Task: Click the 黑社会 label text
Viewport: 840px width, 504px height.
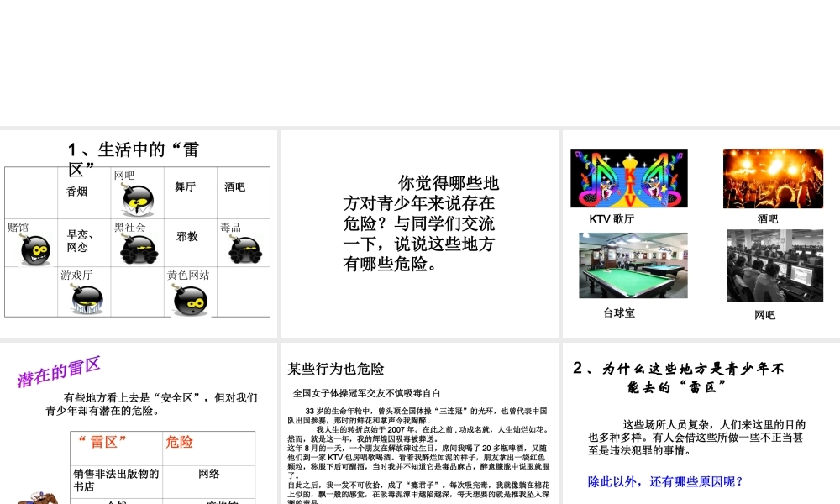Action: [x=129, y=227]
